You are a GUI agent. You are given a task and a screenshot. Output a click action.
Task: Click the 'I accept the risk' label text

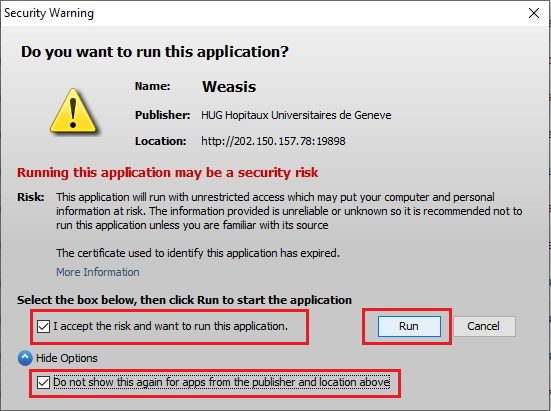(x=170, y=326)
